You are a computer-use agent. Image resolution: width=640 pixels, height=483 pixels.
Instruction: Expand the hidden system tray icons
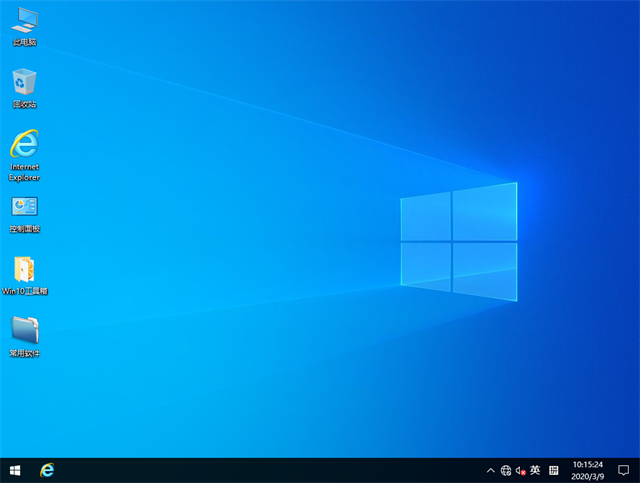(490, 470)
